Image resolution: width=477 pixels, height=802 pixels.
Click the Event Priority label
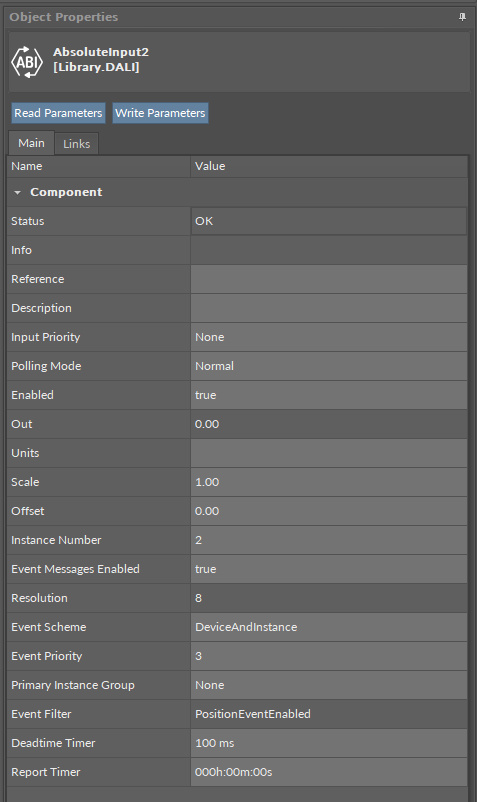click(x=47, y=656)
